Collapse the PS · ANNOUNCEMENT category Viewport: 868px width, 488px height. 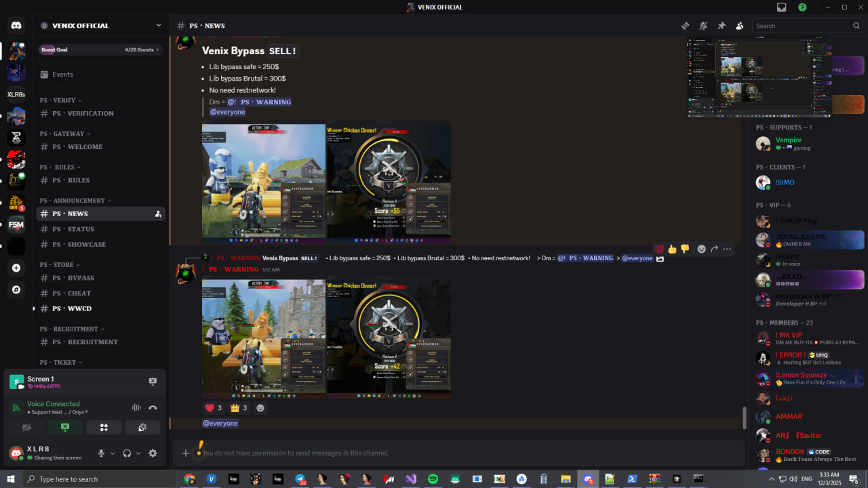75,201
